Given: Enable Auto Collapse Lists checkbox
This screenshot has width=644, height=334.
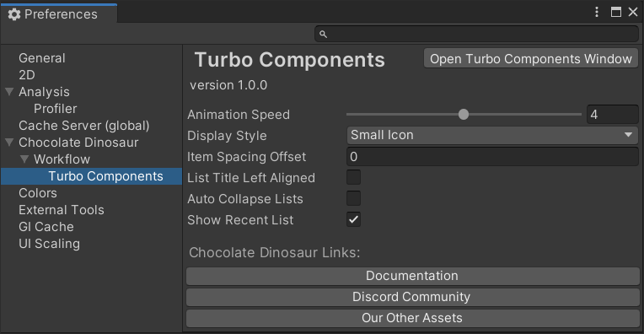Looking at the screenshot, I should pos(354,198).
